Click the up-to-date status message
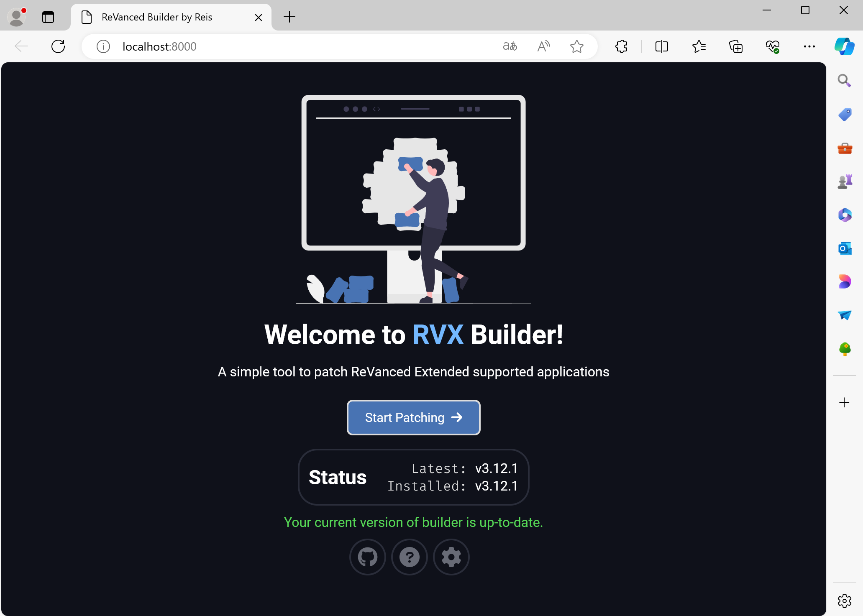Viewport: 863px width, 616px height. point(413,522)
